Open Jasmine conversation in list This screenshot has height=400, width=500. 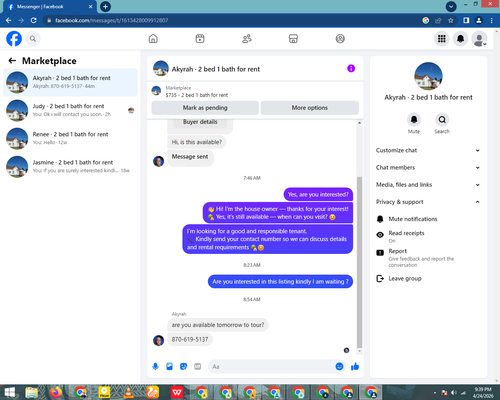pyautogui.click(x=70, y=166)
